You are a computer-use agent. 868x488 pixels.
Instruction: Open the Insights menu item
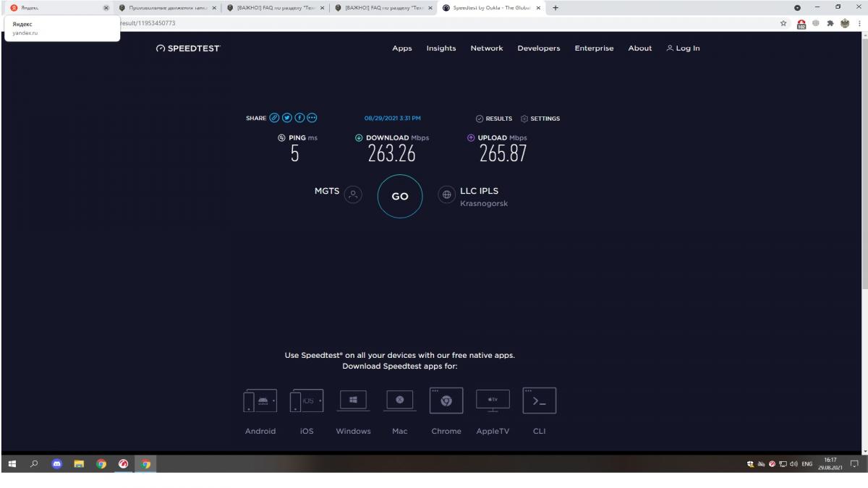(x=441, y=48)
